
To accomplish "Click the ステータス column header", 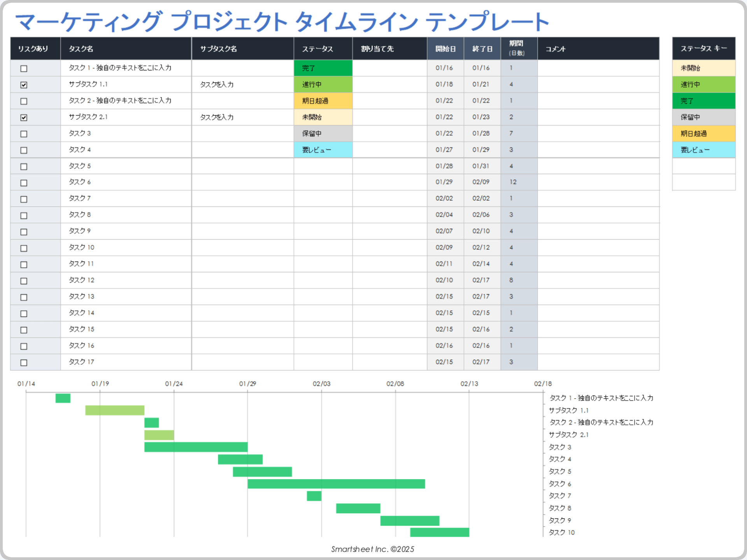I will click(x=323, y=49).
